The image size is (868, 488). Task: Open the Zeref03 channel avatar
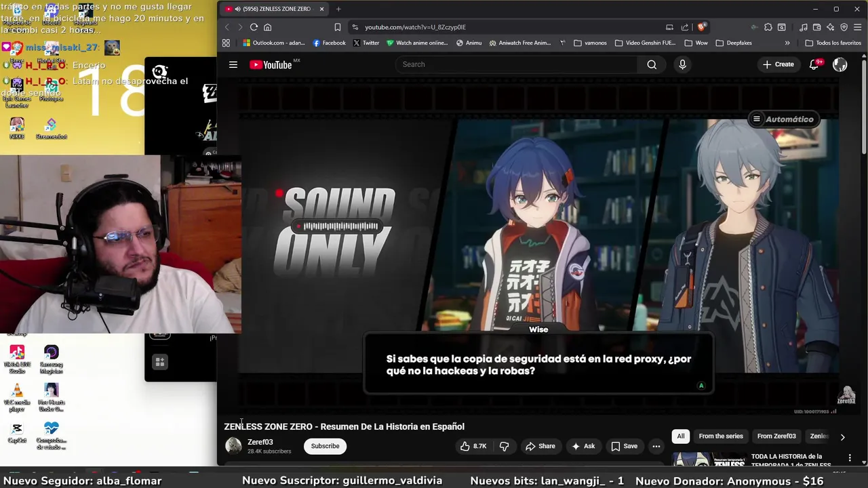pyautogui.click(x=233, y=445)
